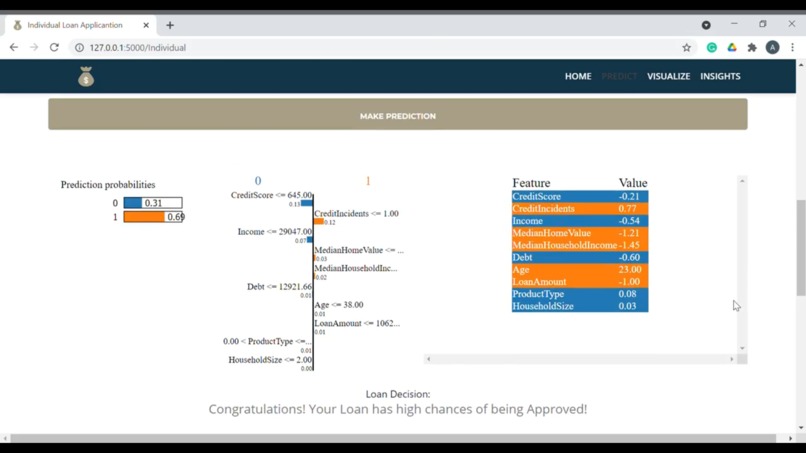This screenshot has width=806, height=453.
Task: Click the 'Debt <= 12921.66' chart label
Action: click(279, 287)
